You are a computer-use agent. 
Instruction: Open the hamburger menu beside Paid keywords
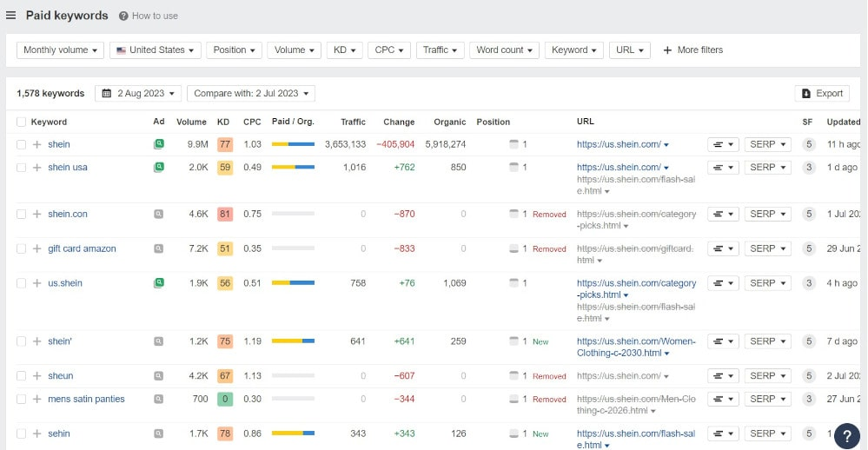coord(10,16)
